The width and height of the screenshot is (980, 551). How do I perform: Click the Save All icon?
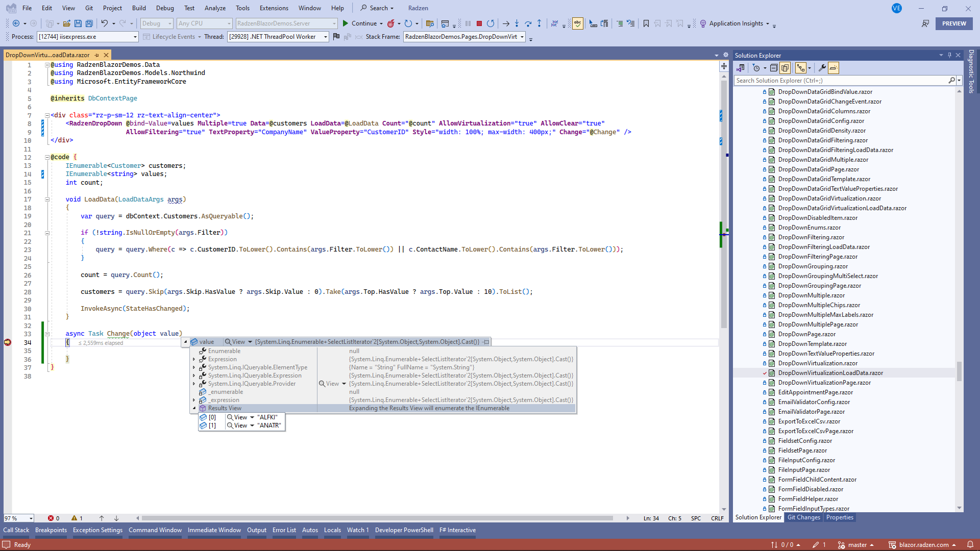[x=89, y=23]
